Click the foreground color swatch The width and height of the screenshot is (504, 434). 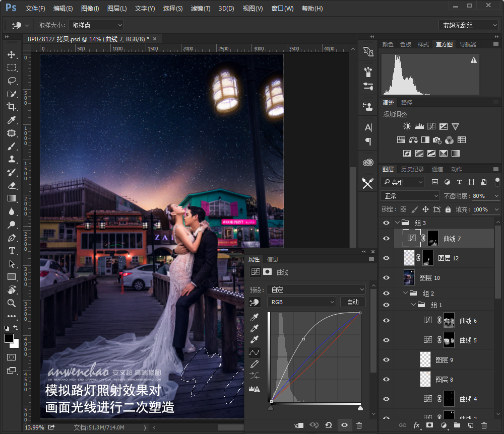tap(9, 338)
